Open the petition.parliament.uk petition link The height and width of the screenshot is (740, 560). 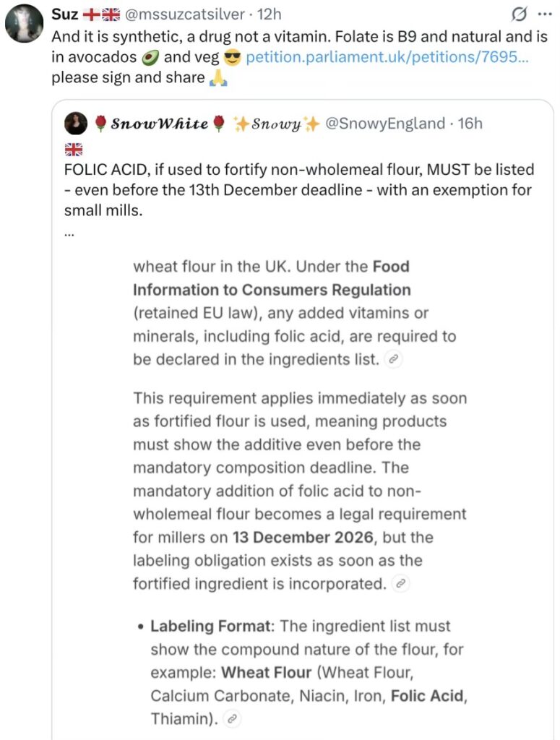[387, 57]
